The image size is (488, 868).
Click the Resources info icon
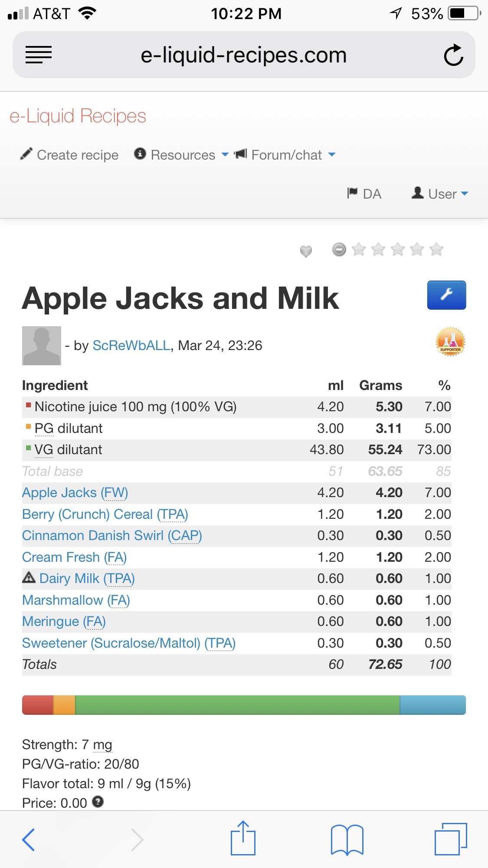140,154
